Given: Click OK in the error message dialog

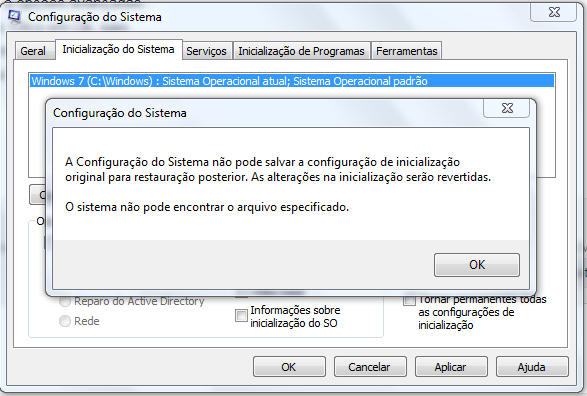Looking at the screenshot, I should [x=477, y=265].
